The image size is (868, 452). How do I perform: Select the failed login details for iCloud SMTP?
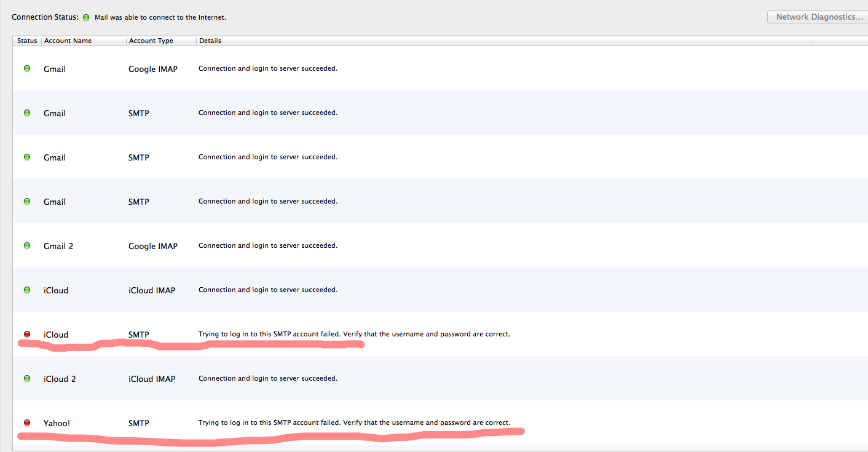pyautogui.click(x=354, y=334)
